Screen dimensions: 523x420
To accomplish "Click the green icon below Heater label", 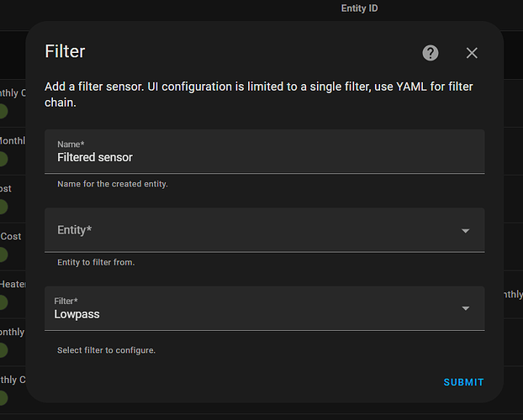I will (x=3, y=302).
